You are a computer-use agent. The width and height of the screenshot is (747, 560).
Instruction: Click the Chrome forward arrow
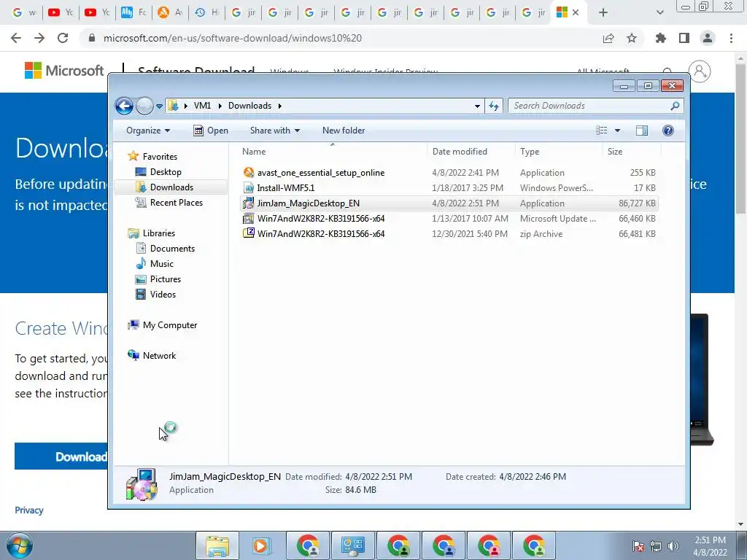(x=39, y=38)
